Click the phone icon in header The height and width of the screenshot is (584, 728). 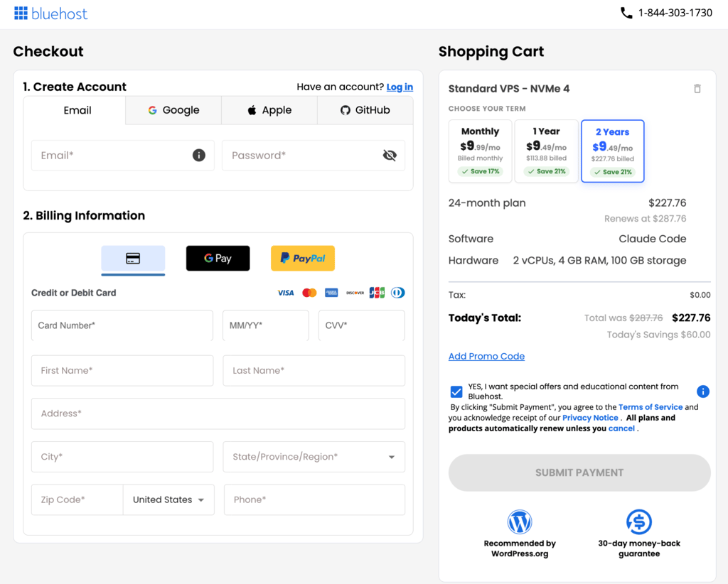point(626,13)
